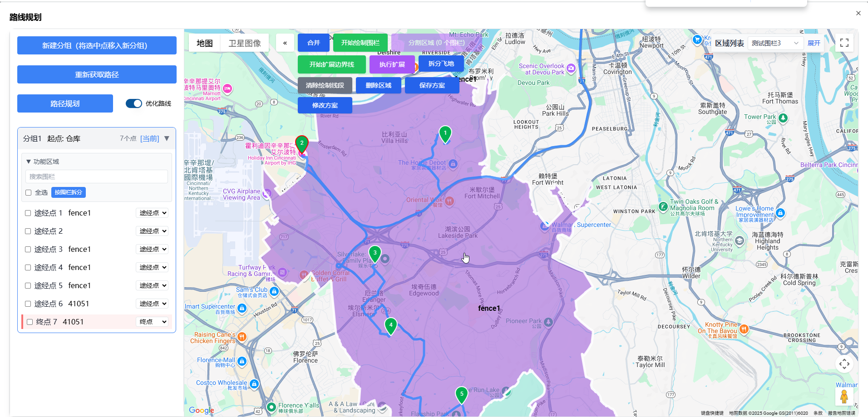This screenshot has height=417, width=868.
Task: Tick the checkbox for 途经点 2
Action: click(28, 231)
